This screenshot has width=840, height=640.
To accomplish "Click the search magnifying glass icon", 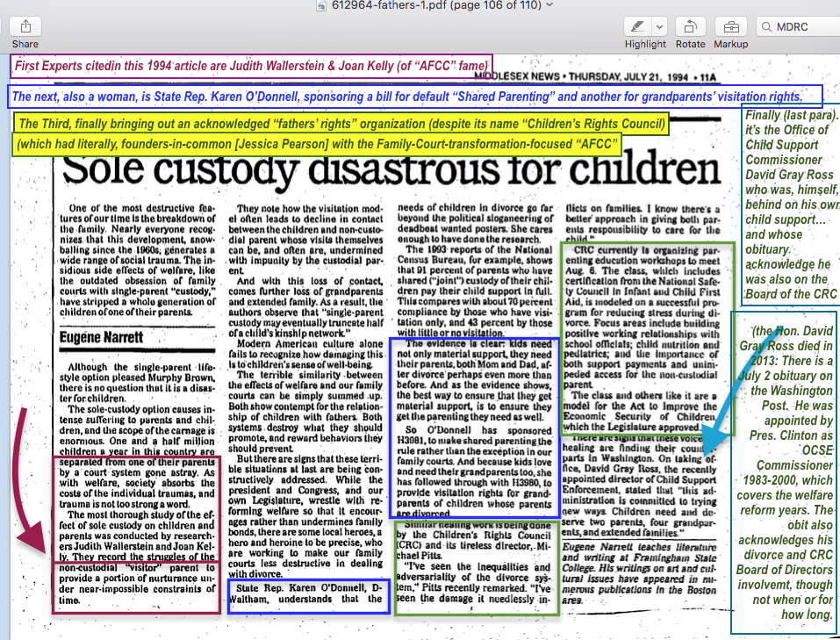I will (x=766, y=27).
